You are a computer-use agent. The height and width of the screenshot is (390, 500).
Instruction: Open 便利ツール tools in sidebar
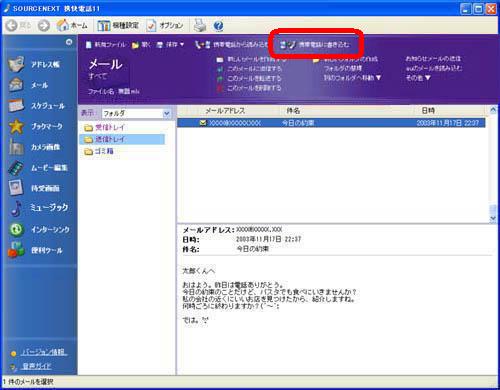coord(35,250)
